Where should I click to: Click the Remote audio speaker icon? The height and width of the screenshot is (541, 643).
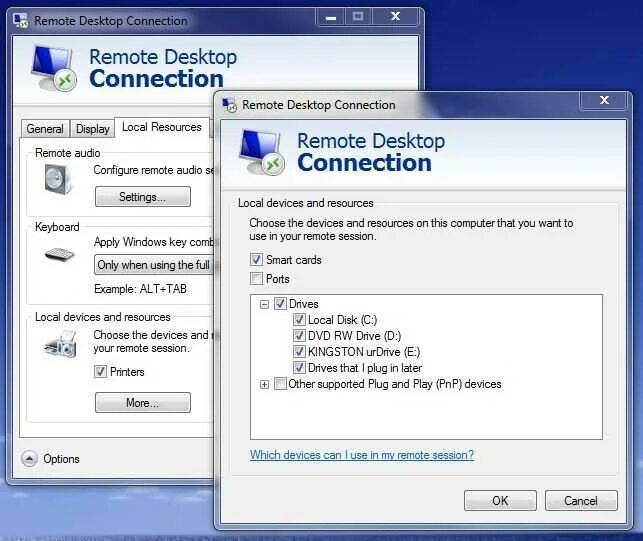click(58, 179)
